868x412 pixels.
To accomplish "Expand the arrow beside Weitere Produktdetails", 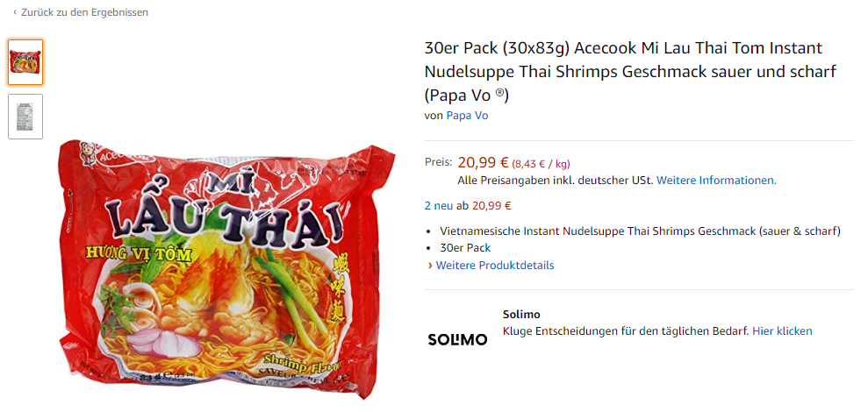I will 430,266.
